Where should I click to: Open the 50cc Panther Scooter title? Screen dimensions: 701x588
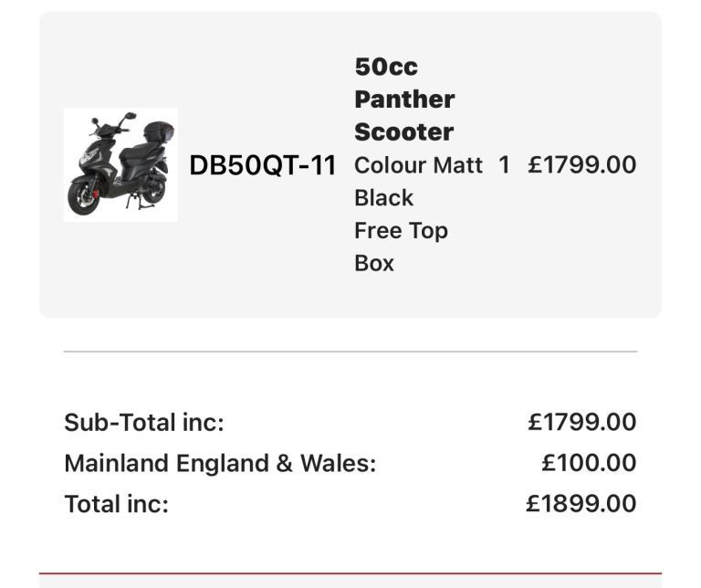404,100
